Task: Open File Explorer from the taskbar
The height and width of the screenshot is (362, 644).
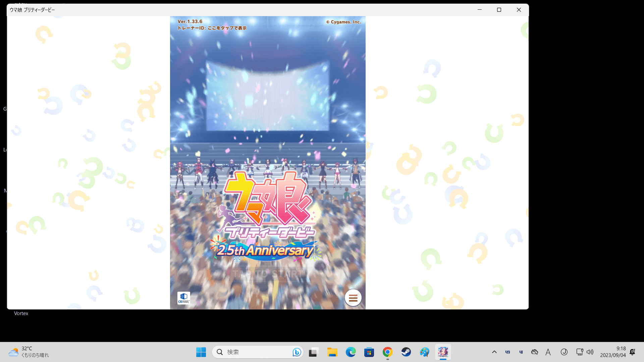Action: coord(332,352)
